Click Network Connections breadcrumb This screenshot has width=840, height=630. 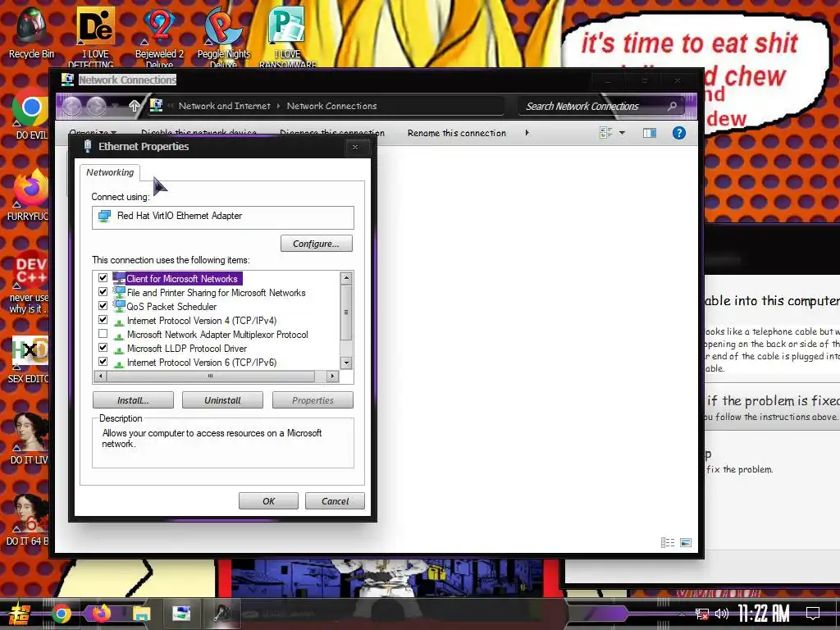pyautogui.click(x=331, y=106)
